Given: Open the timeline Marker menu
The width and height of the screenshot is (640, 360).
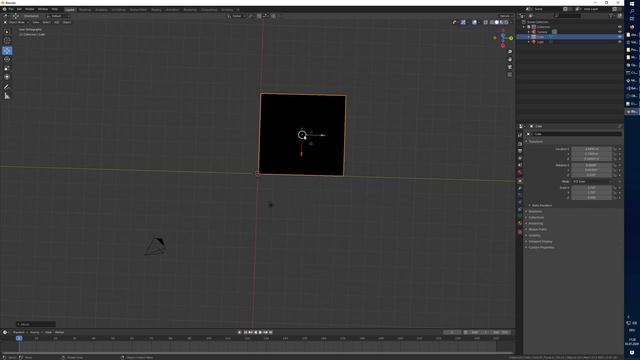Looking at the screenshot, I should click(x=60, y=332).
